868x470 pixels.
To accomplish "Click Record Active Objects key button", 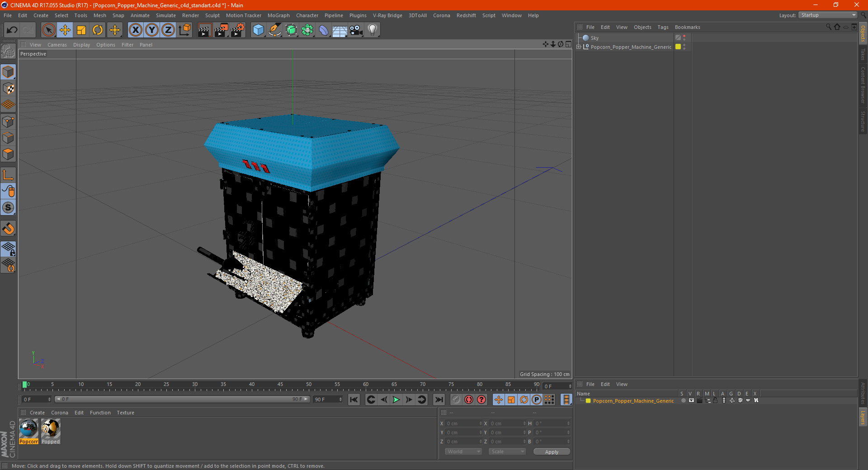I will pos(456,399).
